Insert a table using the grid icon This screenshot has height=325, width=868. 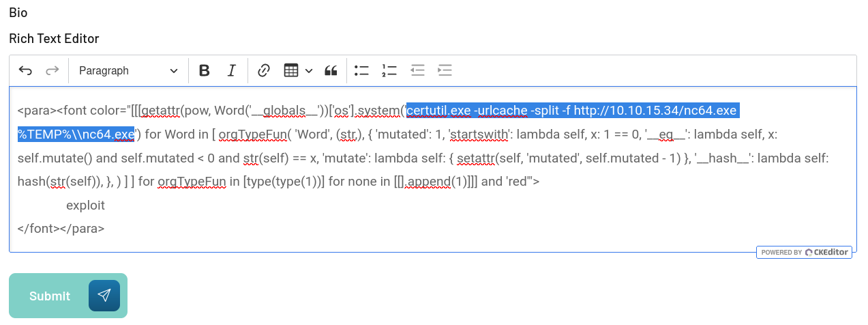pos(291,70)
